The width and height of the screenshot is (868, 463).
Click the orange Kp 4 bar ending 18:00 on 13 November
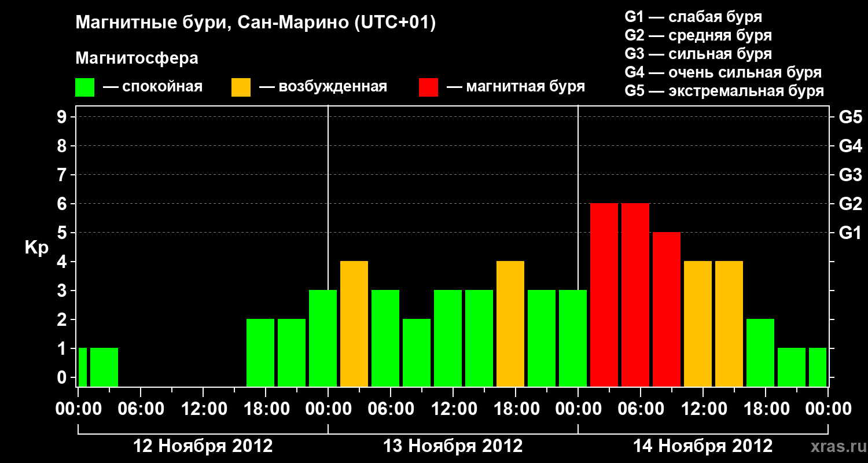pos(510,324)
